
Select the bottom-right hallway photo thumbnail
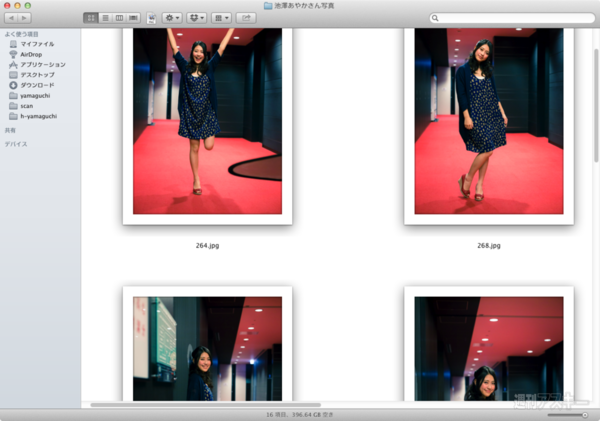489,344
